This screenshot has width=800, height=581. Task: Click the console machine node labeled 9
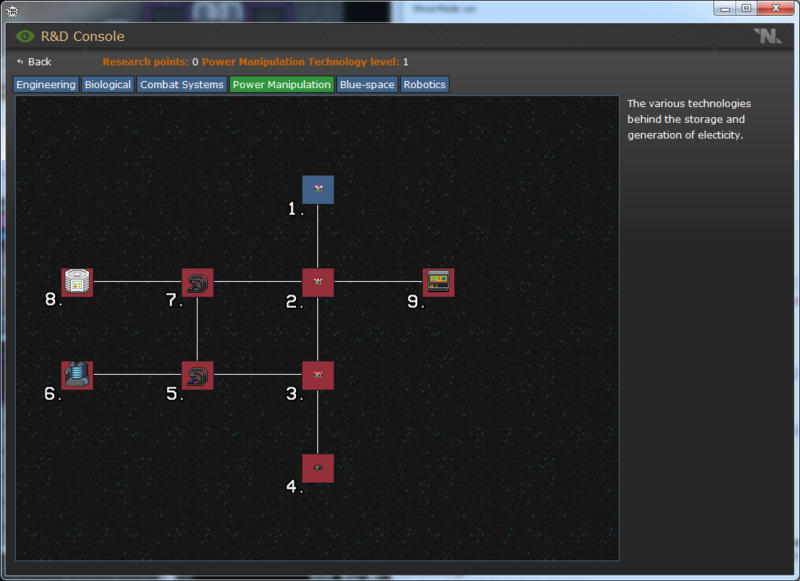tap(438, 282)
